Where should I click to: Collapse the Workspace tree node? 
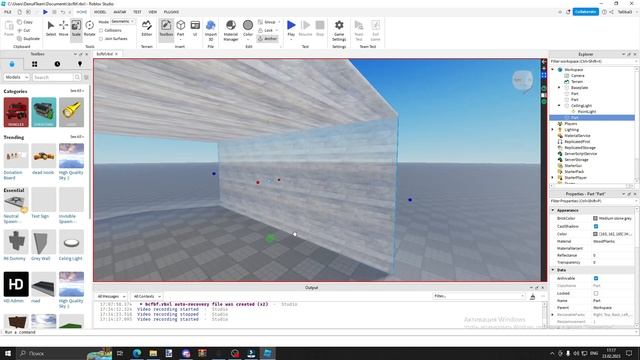(553, 69)
